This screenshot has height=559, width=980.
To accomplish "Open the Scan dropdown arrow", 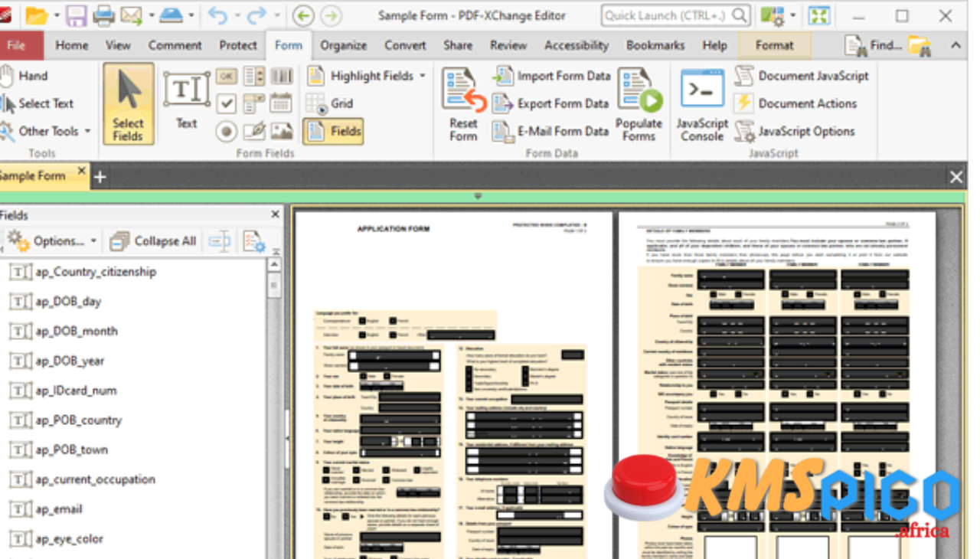I will point(191,15).
